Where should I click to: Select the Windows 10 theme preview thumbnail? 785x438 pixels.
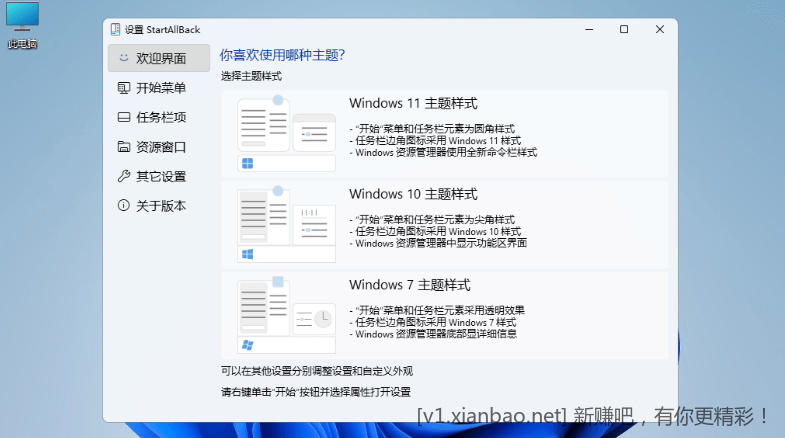coord(286,224)
